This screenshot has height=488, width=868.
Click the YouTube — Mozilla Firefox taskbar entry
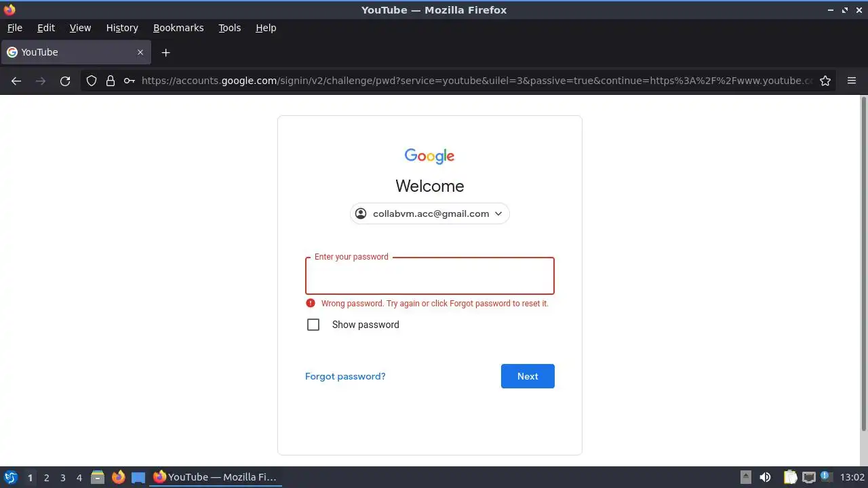pyautogui.click(x=216, y=477)
